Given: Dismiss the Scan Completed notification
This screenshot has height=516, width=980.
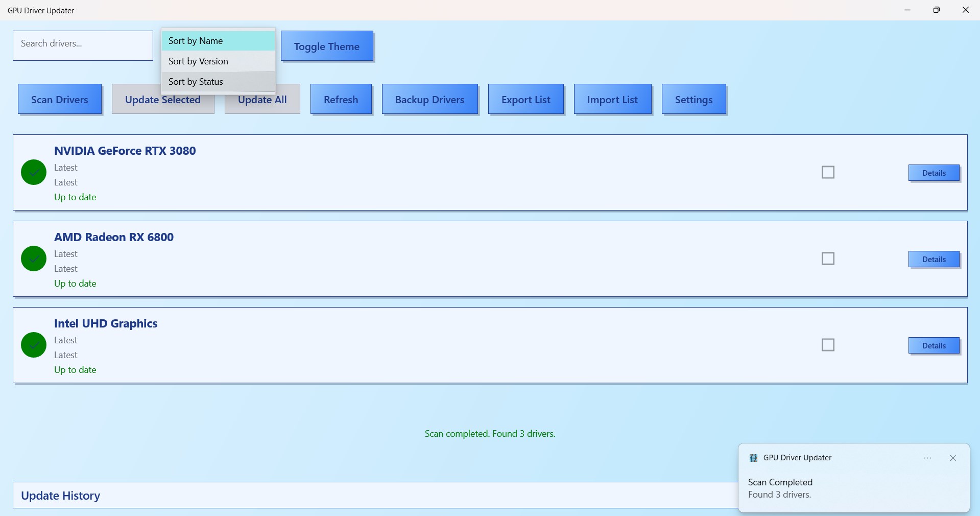Looking at the screenshot, I should point(953,458).
